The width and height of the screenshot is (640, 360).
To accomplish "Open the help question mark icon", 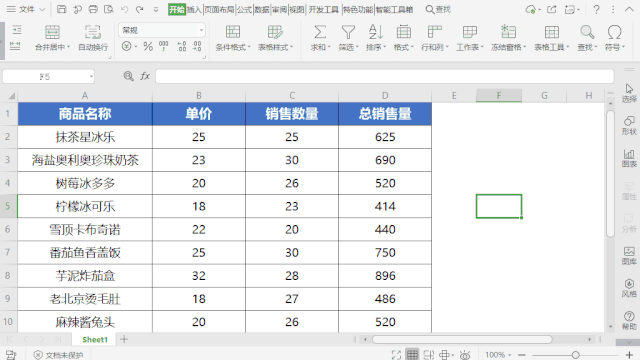I will tap(596, 9).
